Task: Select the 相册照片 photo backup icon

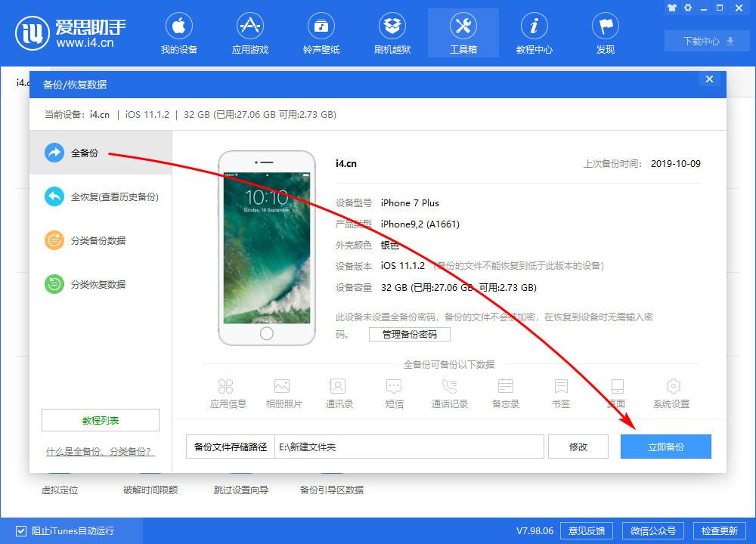Action: pyautogui.click(x=283, y=391)
